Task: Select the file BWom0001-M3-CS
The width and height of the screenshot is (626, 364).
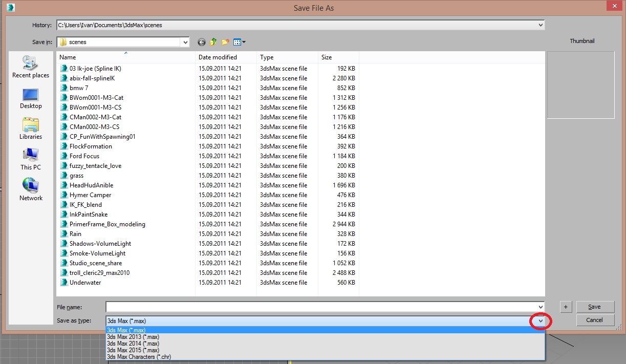Action: [x=95, y=108]
